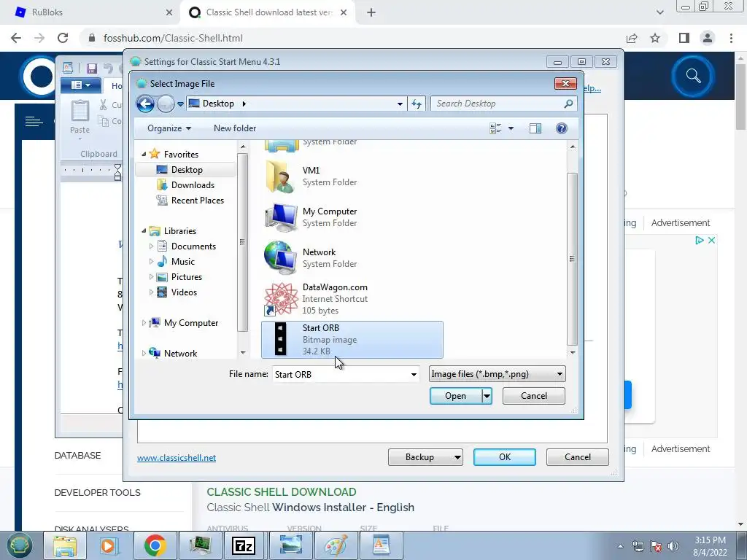747x560 pixels.
Task: Click the Open button
Action: point(455,396)
